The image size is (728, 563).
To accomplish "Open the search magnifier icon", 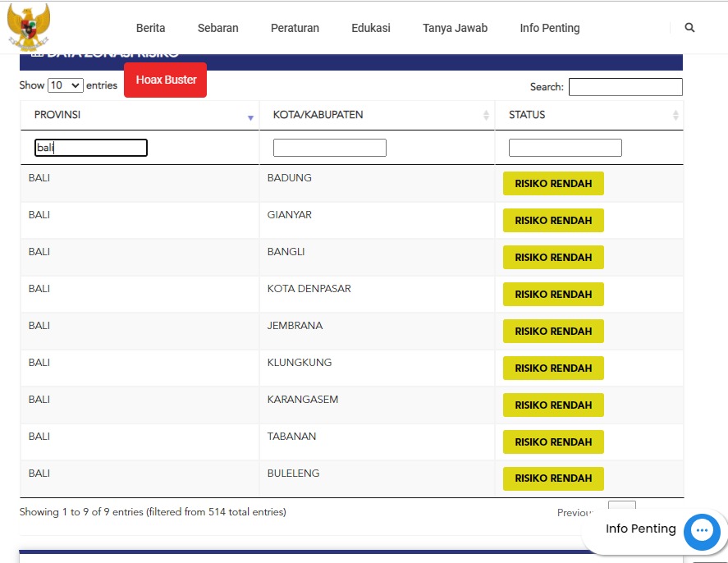I will pyautogui.click(x=689, y=28).
